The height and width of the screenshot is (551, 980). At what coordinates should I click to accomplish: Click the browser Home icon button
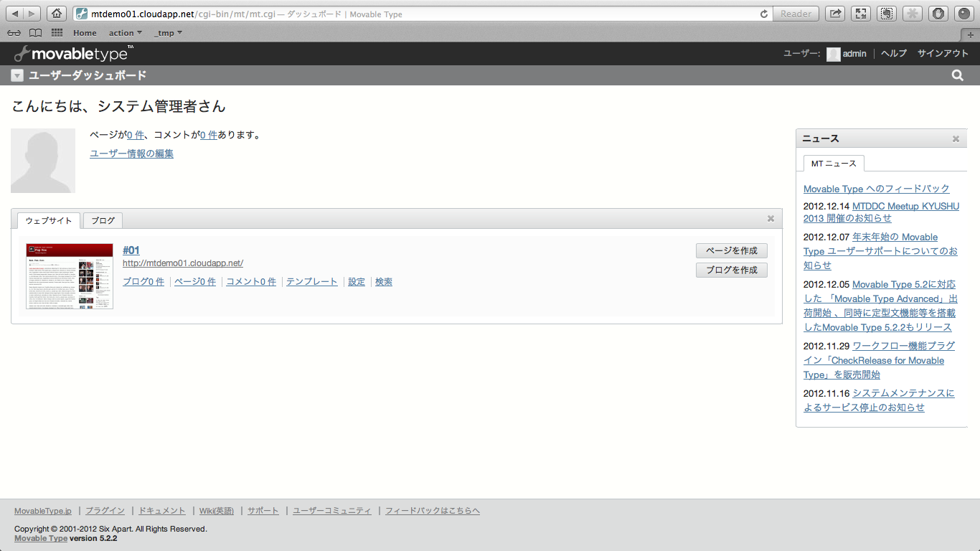(57, 14)
